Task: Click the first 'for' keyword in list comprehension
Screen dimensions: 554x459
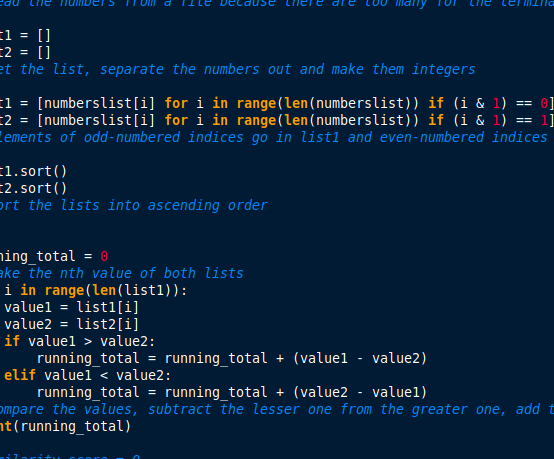Action: (176, 103)
